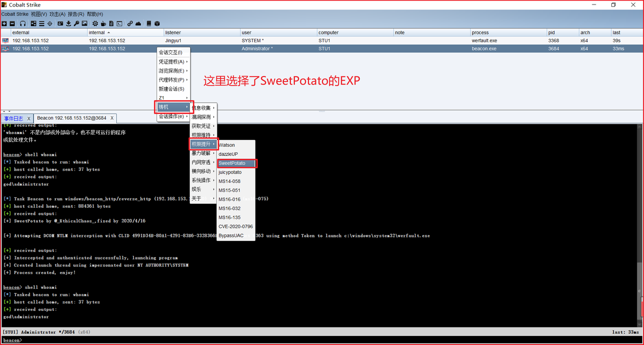The width and height of the screenshot is (644, 345).
Task: Sort sessions by the process column header
Action: (508, 32)
